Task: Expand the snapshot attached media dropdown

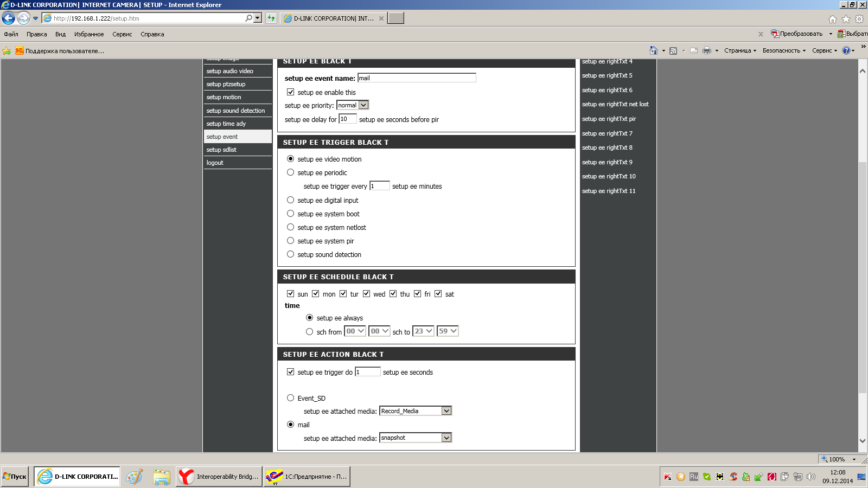Action: [x=416, y=438]
